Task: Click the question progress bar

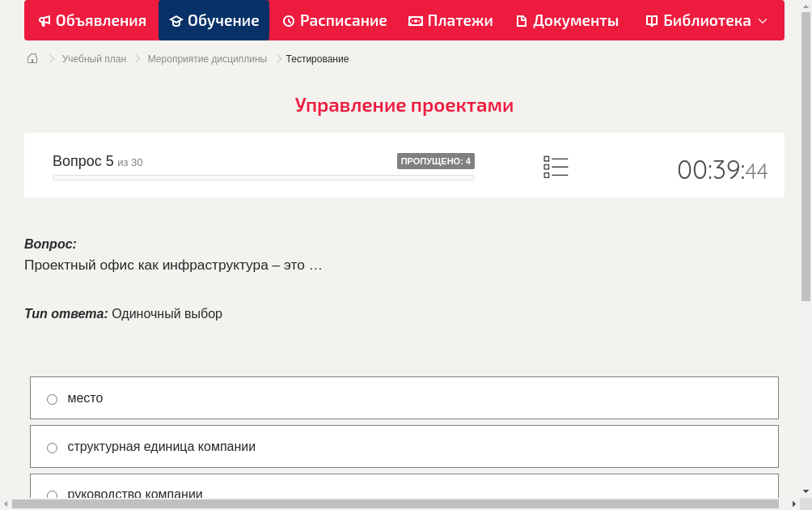Action: click(263, 177)
